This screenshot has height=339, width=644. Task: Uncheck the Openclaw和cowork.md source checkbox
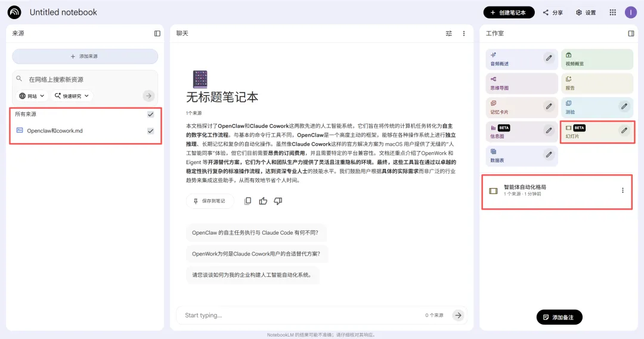coord(151,131)
